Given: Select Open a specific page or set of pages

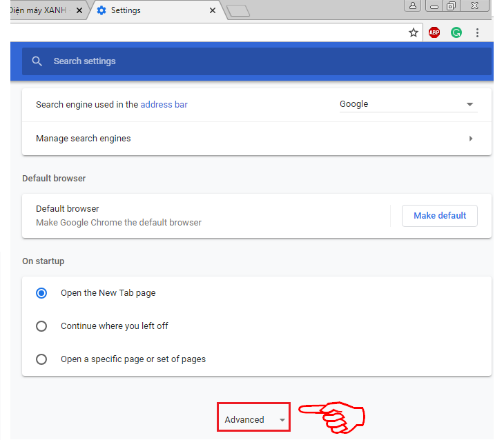Looking at the screenshot, I should tap(41, 359).
